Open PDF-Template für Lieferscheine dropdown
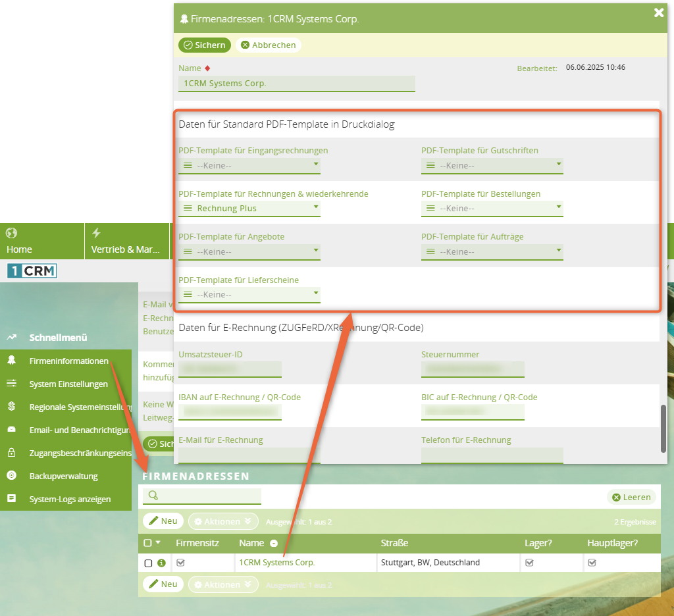This screenshot has height=616, width=674. pos(249,295)
